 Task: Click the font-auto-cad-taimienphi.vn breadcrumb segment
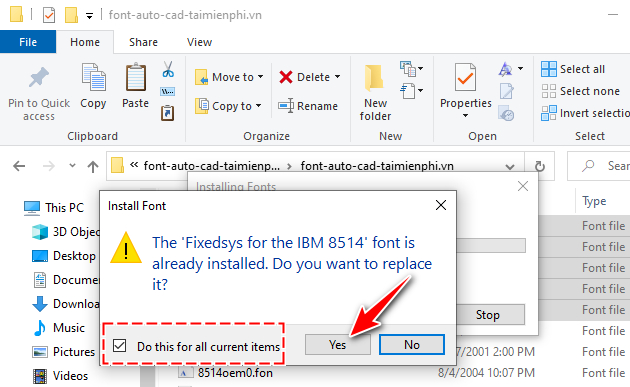pyautogui.click(x=377, y=166)
